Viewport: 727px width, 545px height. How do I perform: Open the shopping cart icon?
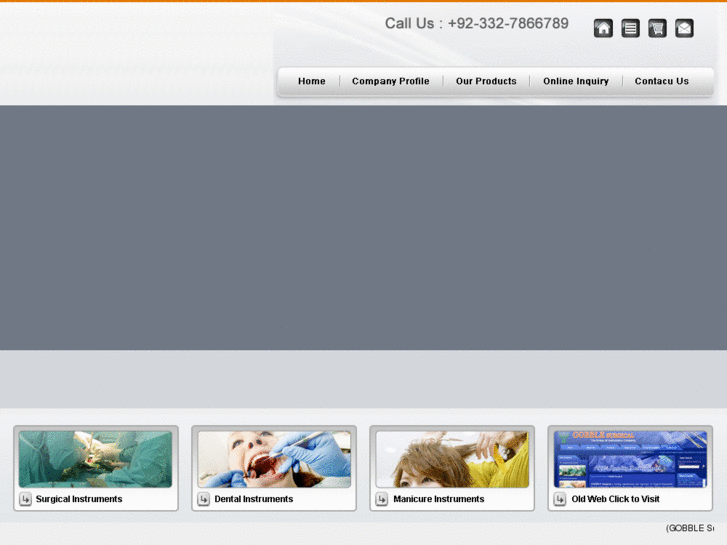point(657,28)
